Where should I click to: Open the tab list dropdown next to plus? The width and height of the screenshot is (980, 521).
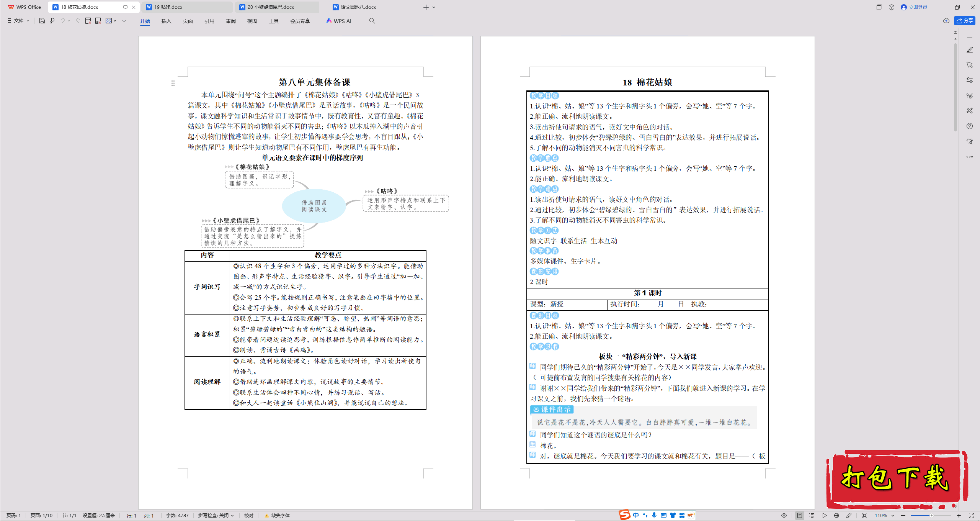[434, 7]
